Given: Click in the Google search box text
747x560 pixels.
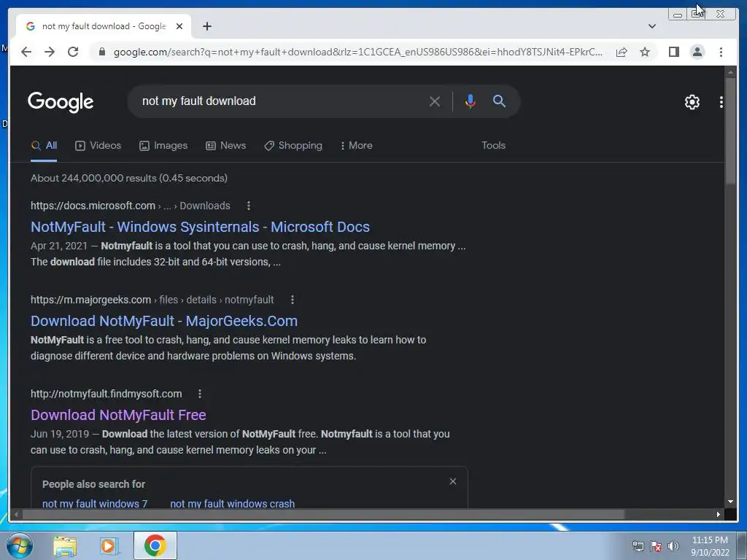Looking at the screenshot, I should pyautogui.click(x=198, y=101).
